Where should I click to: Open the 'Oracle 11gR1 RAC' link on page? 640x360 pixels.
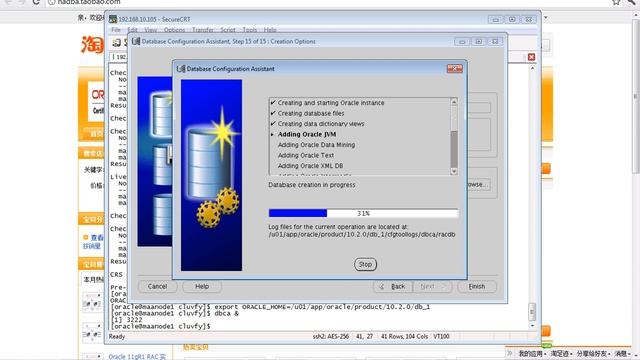137,357
